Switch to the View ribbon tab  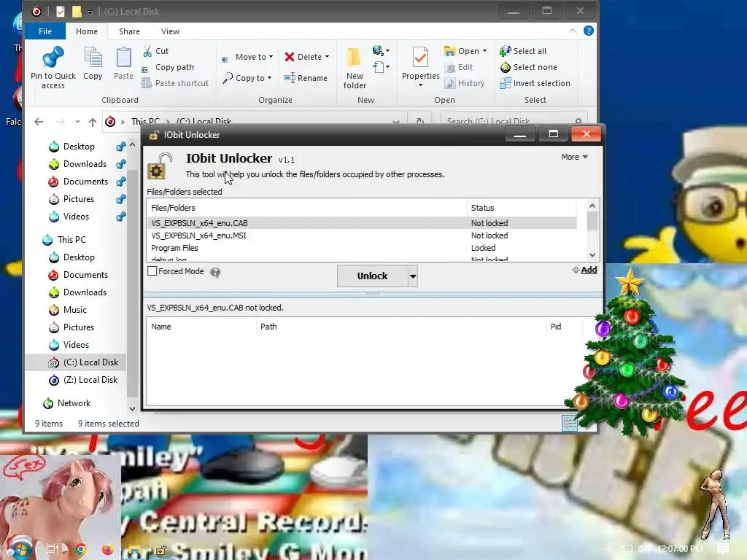(x=170, y=31)
